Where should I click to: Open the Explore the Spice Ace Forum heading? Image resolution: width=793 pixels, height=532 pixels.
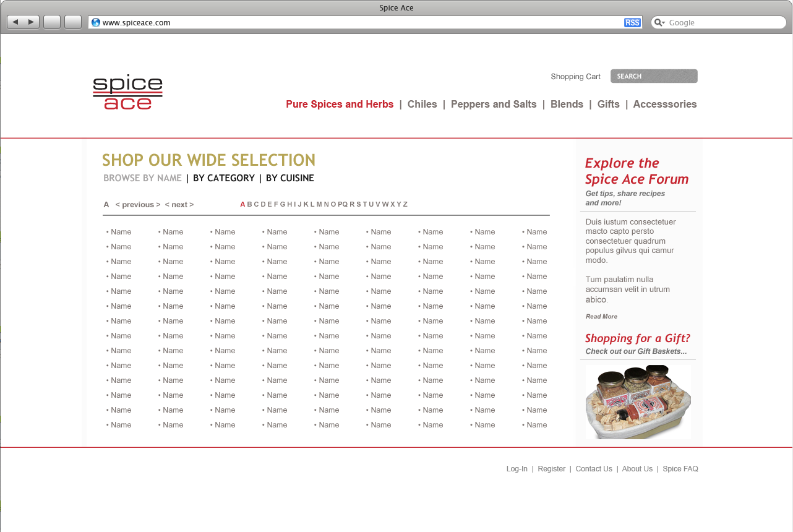pyautogui.click(x=637, y=171)
